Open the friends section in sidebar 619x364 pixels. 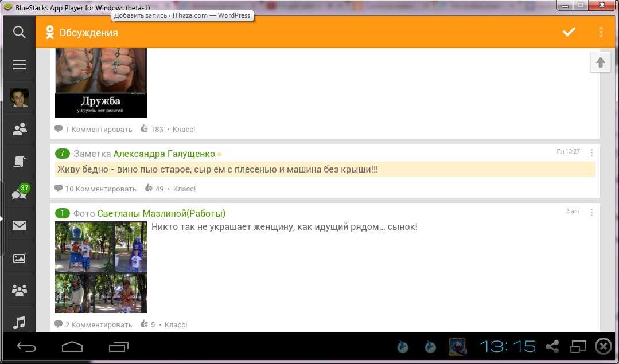[20, 130]
